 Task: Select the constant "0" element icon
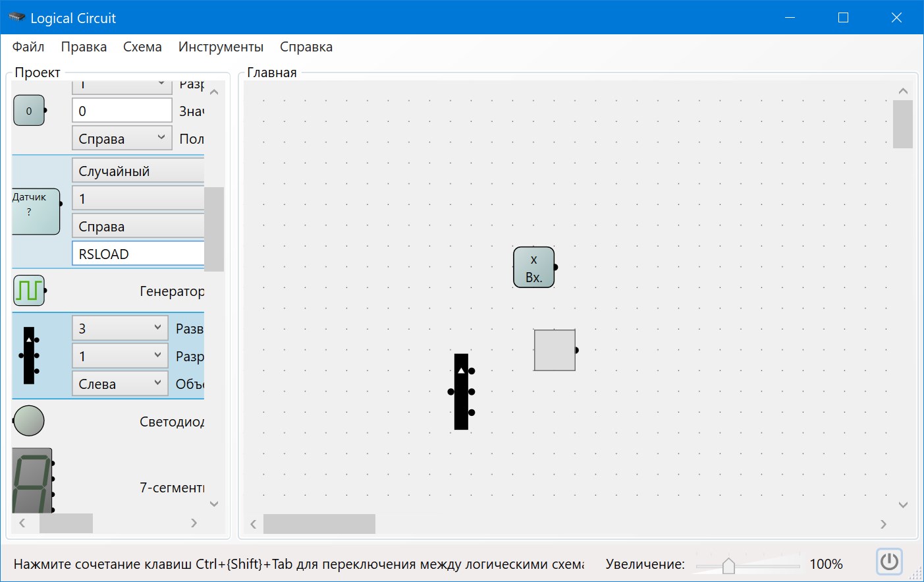29,110
